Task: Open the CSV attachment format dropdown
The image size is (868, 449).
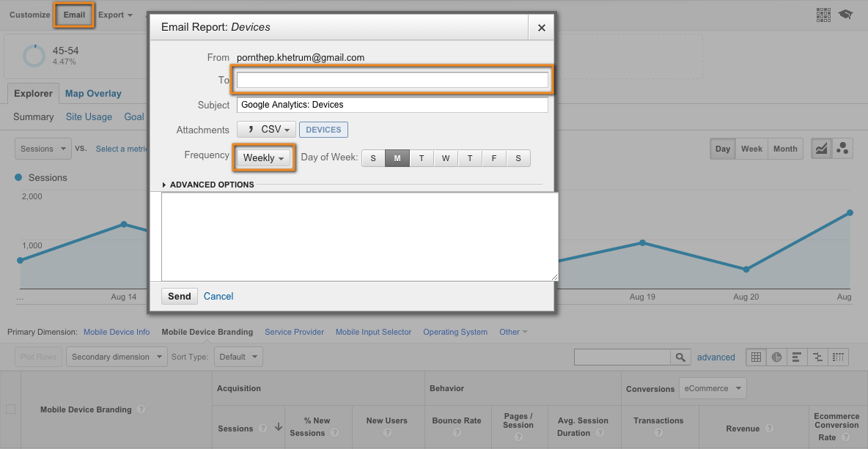Action: point(266,130)
